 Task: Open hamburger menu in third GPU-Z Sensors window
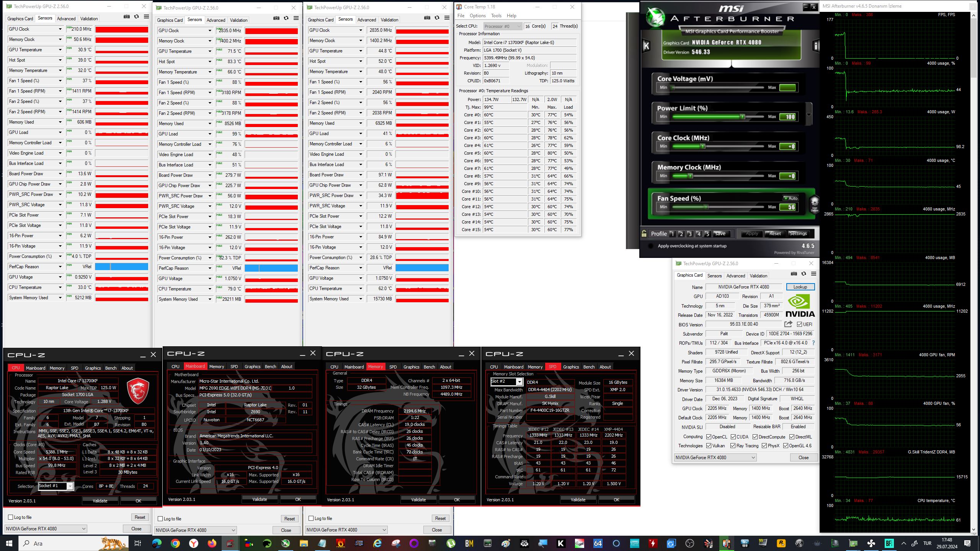point(447,18)
